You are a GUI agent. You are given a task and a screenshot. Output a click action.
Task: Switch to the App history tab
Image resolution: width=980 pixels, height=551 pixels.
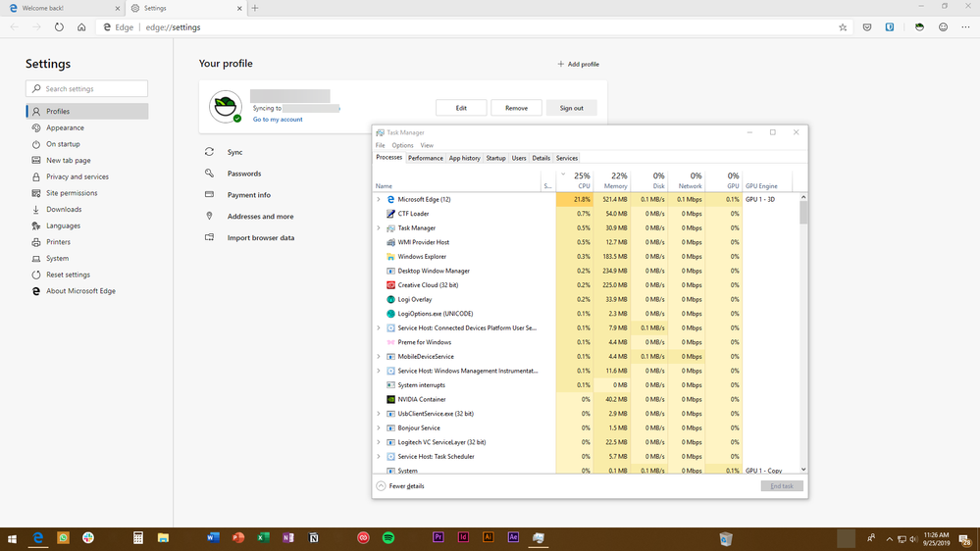pyautogui.click(x=464, y=158)
